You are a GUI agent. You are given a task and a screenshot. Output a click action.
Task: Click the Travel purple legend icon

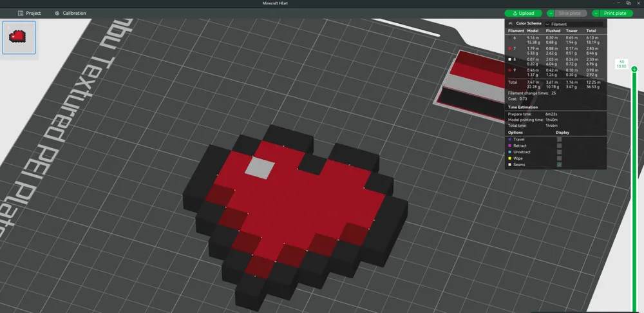(510, 140)
